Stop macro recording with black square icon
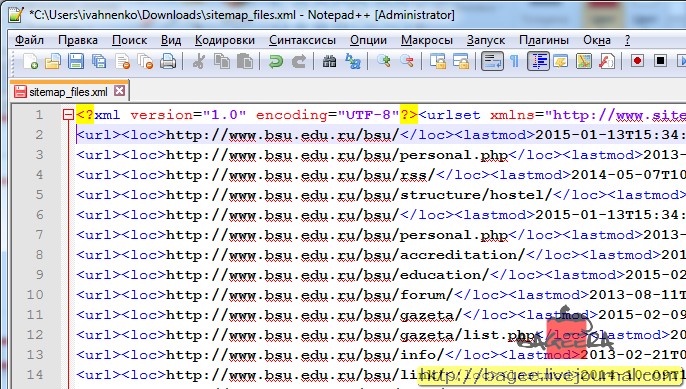The height and width of the screenshot is (389, 686). click(661, 61)
